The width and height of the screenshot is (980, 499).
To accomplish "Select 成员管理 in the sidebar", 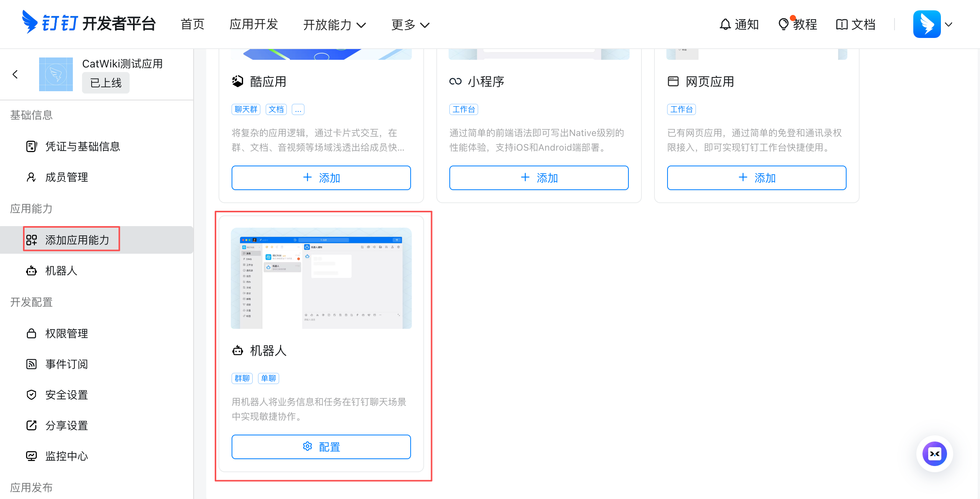I will [x=66, y=177].
